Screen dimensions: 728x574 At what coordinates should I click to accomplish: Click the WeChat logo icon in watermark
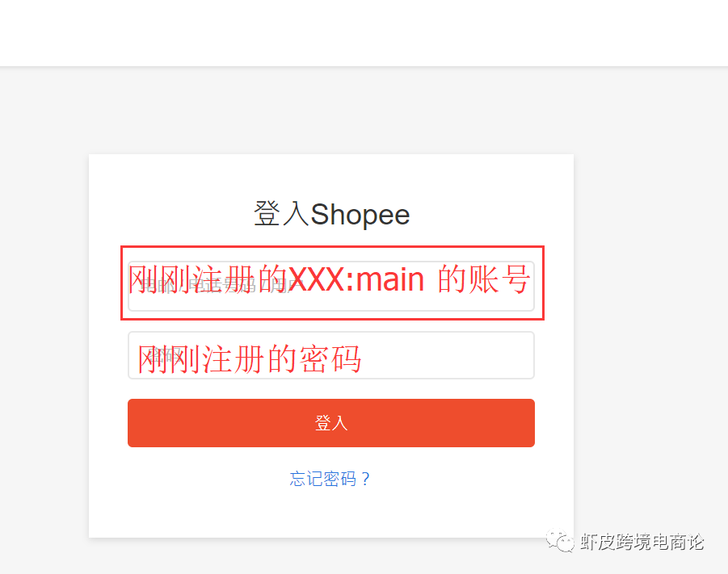(561, 541)
